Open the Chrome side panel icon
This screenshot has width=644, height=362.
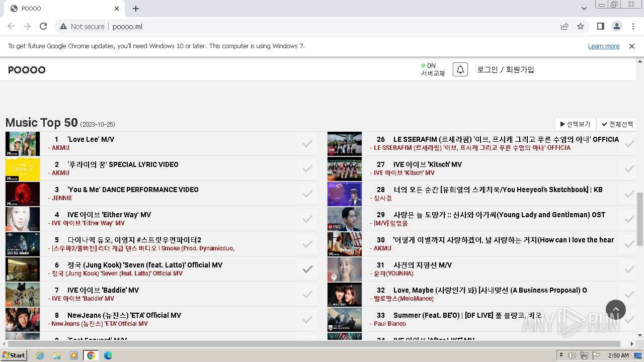click(x=600, y=26)
